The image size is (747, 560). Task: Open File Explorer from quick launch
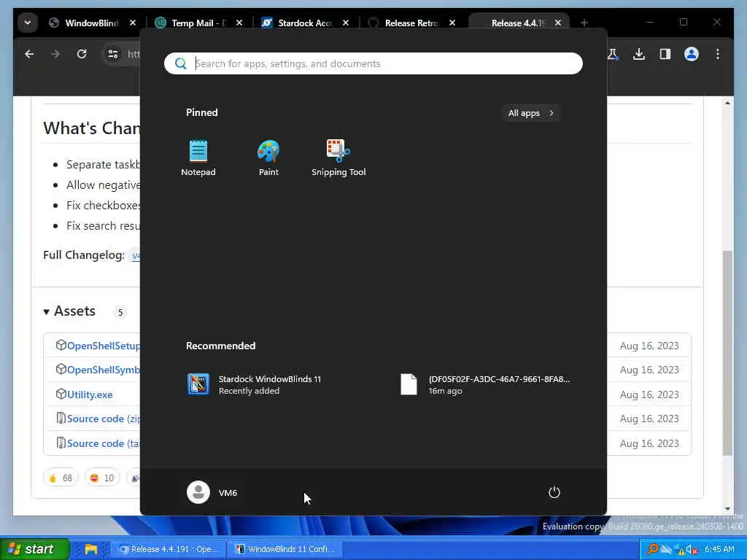[91, 549]
